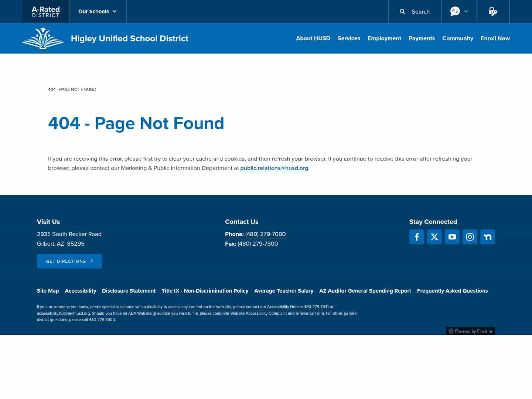Select the search magnifier icon
Image resolution: width=532 pixels, height=399 pixels.
point(402,11)
